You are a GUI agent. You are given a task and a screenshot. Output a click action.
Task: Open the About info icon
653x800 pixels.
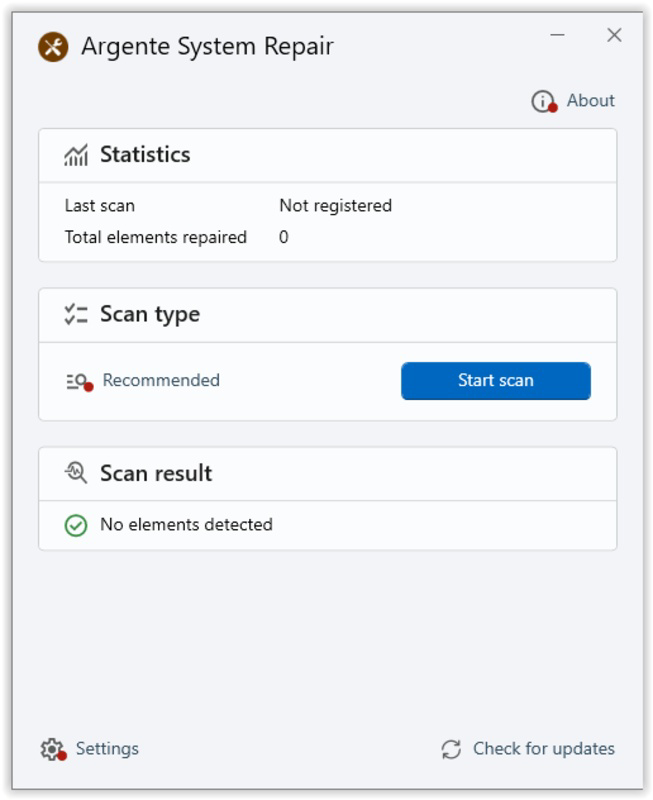544,101
